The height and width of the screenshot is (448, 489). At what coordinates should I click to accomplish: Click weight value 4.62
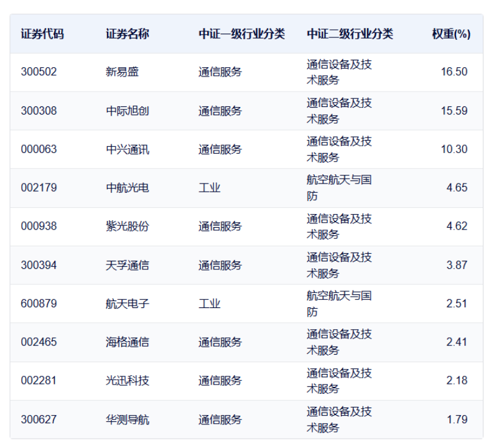[x=457, y=226]
